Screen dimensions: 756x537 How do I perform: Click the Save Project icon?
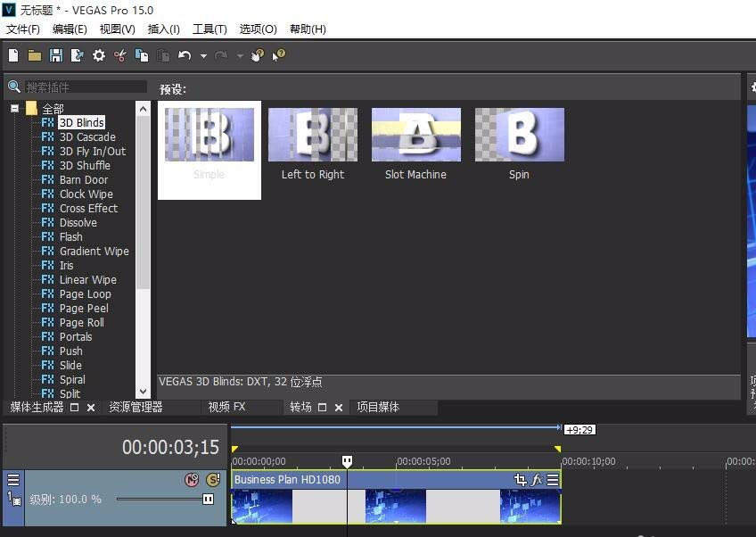(55, 54)
